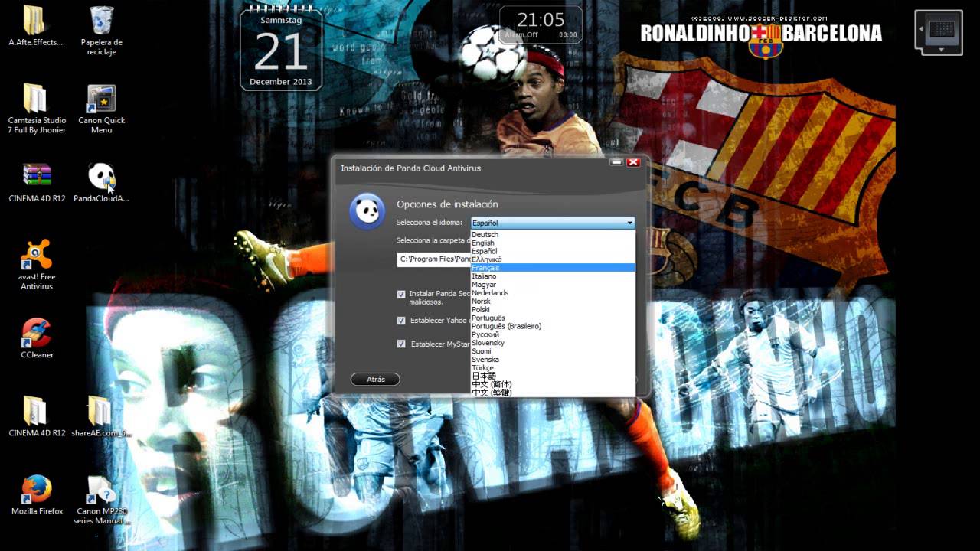980x551 pixels.
Task: Launch Canon Quick Menu shortcut
Action: [102, 99]
